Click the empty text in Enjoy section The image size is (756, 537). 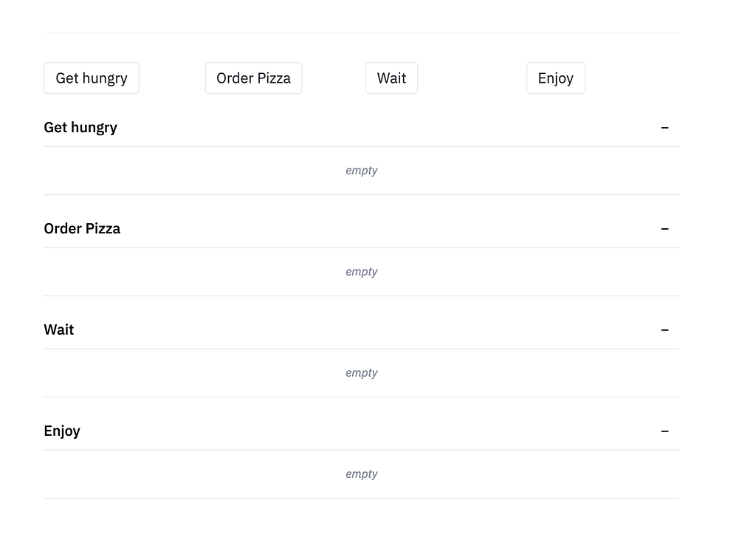tap(361, 473)
